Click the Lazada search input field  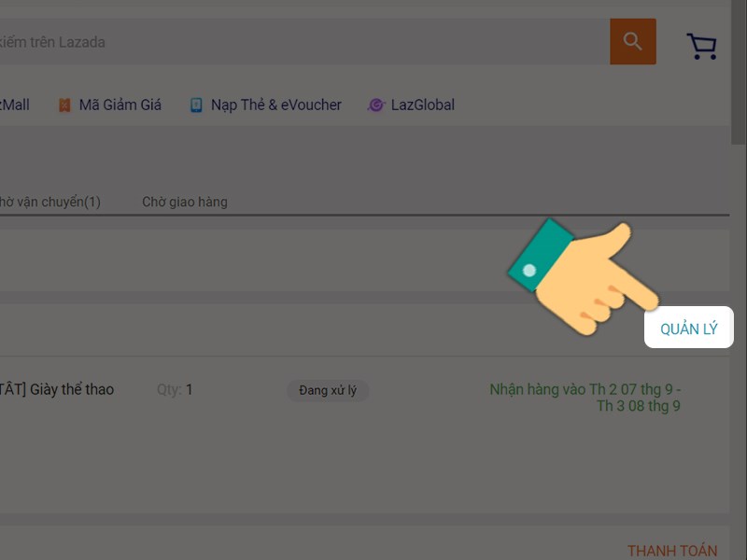pyautogui.click(x=305, y=42)
